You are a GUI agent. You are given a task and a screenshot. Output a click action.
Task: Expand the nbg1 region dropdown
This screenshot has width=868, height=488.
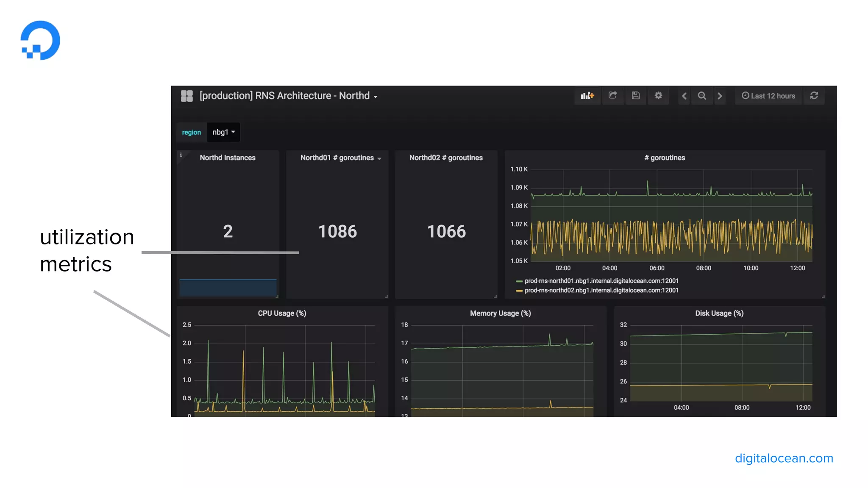point(223,132)
